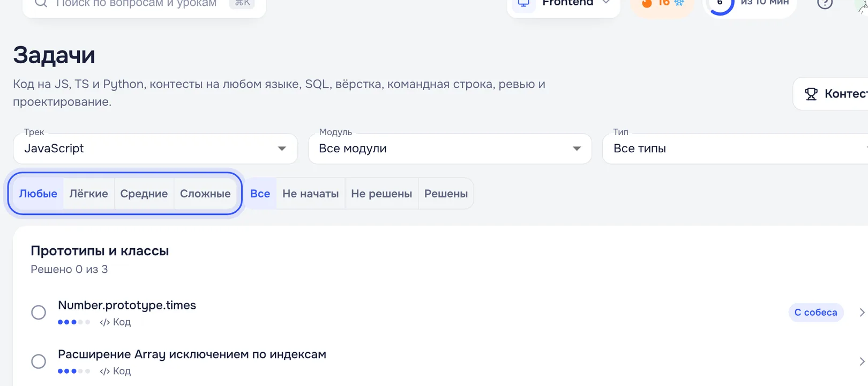
Task: Click difficulty dots under Расширение Array task
Action: click(74, 371)
